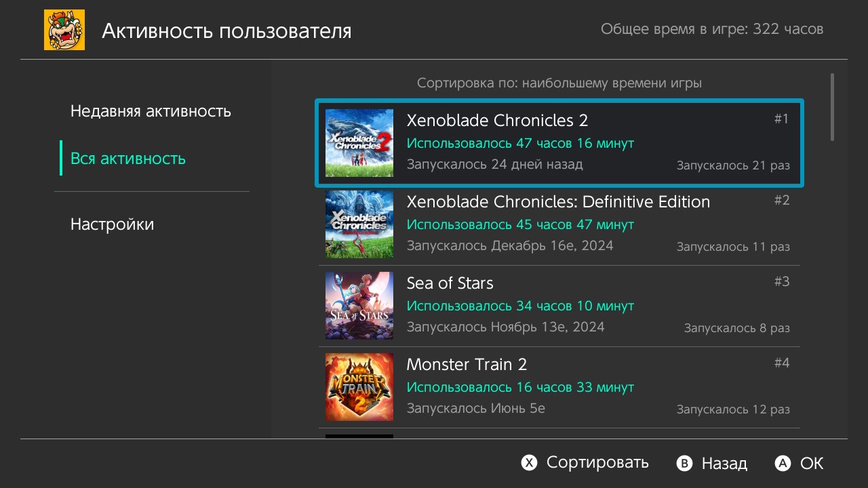Open the Xenoblade Chronicles 2 cover art
Image resolution: width=868 pixels, height=488 pixels.
(x=359, y=143)
